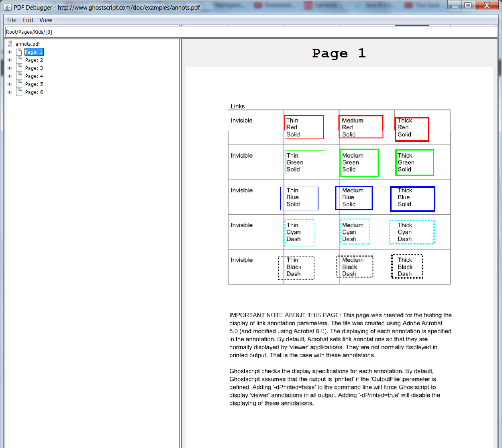This screenshot has width=502, height=448.
Task: Click the page icon beside Page: 2
Action: click(19, 60)
